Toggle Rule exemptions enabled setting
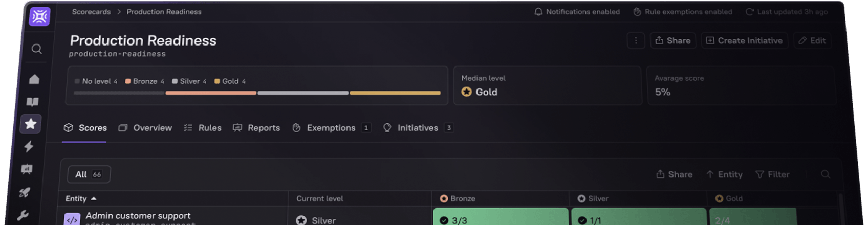The image size is (868, 225). [682, 12]
